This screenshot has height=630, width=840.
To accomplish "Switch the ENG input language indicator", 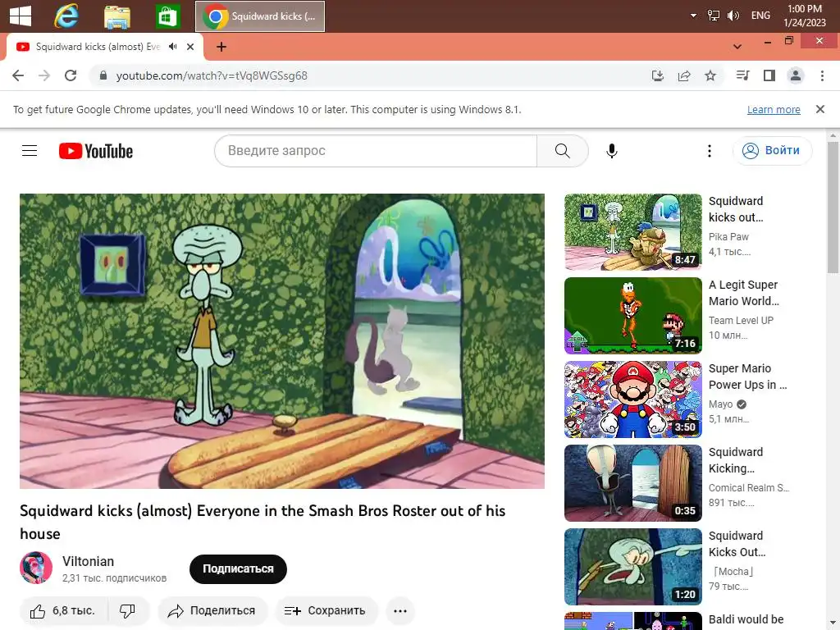I will click(x=760, y=16).
